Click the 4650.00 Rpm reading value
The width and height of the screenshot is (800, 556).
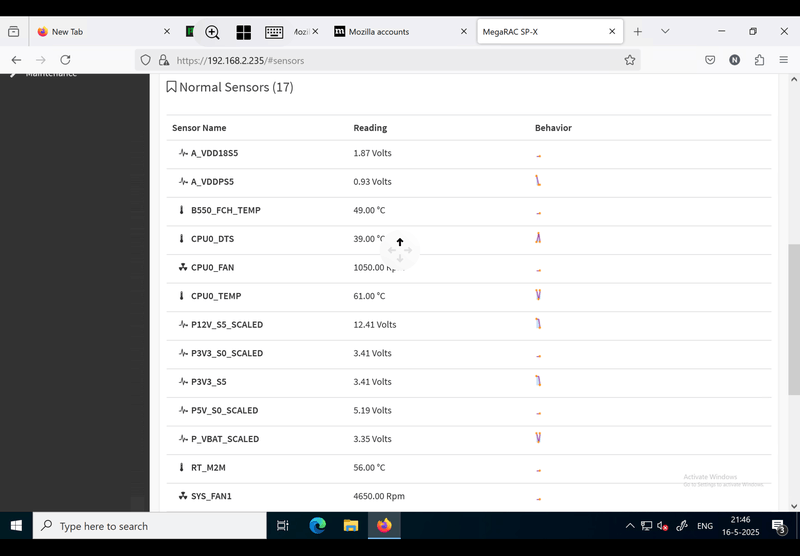[x=379, y=496]
